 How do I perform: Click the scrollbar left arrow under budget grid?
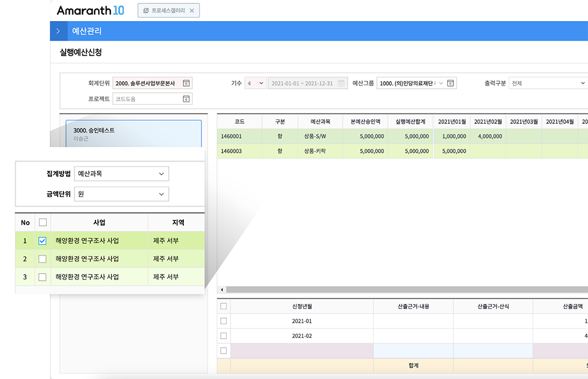222,289
